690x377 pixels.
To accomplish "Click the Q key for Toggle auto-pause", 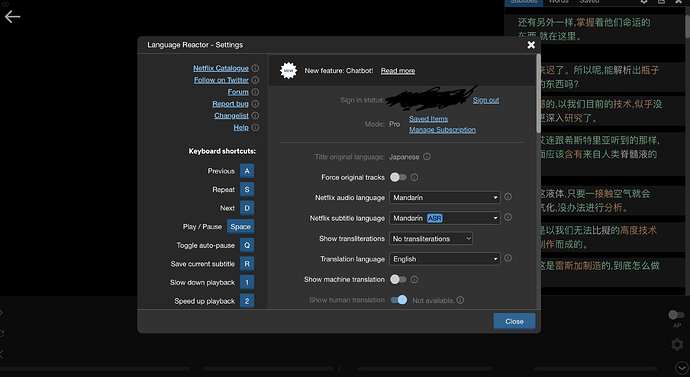I will (x=247, y=245).
